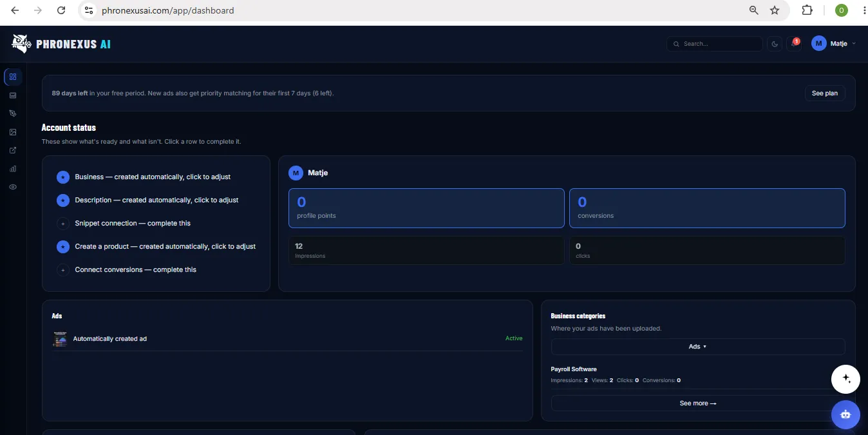Open the Automatically created ad entry

[x=287, y=339]
